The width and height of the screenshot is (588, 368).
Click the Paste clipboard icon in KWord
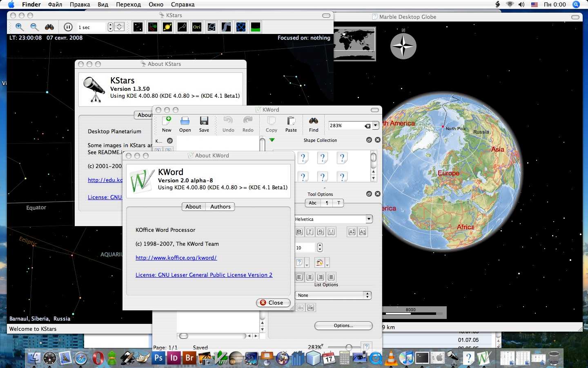[291, 124]
